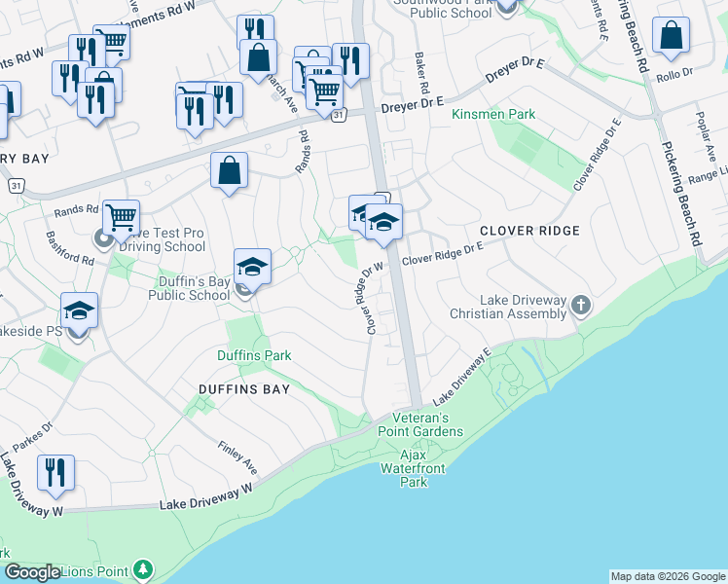Screen dimensions: 728x584
Task: Select the shopping cart marker by Drive Test Pro
Action: pos(121,220)
